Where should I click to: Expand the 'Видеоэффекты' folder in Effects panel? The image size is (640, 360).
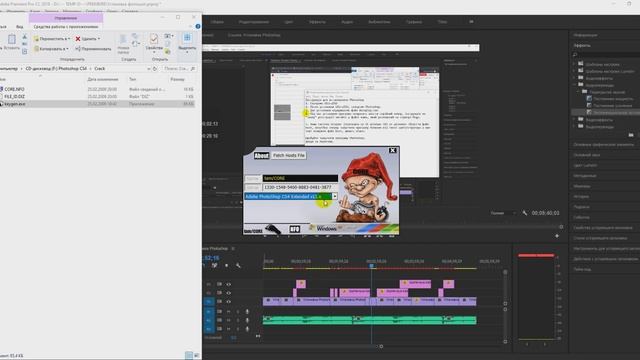tap(574, 120)
